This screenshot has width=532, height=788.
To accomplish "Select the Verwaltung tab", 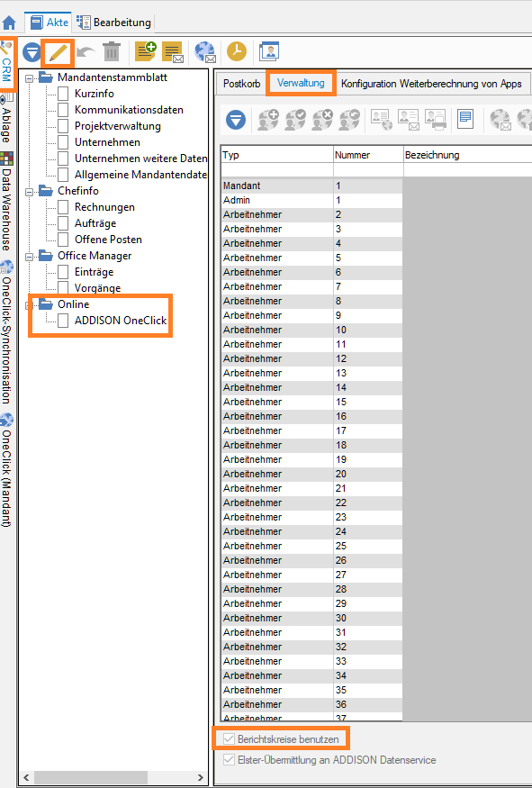I will 301,83.
